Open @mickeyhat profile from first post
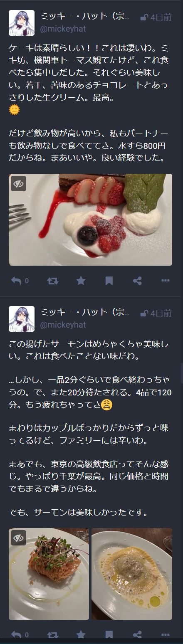Viewport: 183px width, 644px height. pyautogui.click(x=62, y=29)
